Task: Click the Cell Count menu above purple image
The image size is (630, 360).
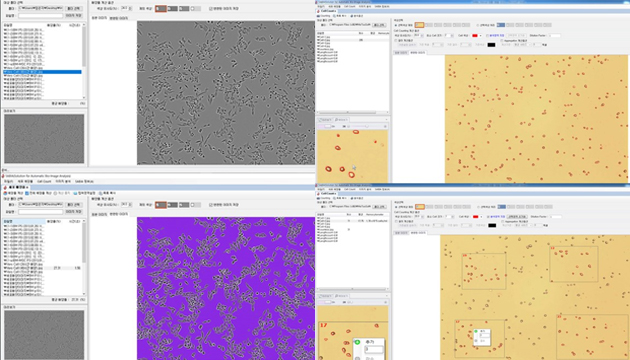Action: (44, 182)
